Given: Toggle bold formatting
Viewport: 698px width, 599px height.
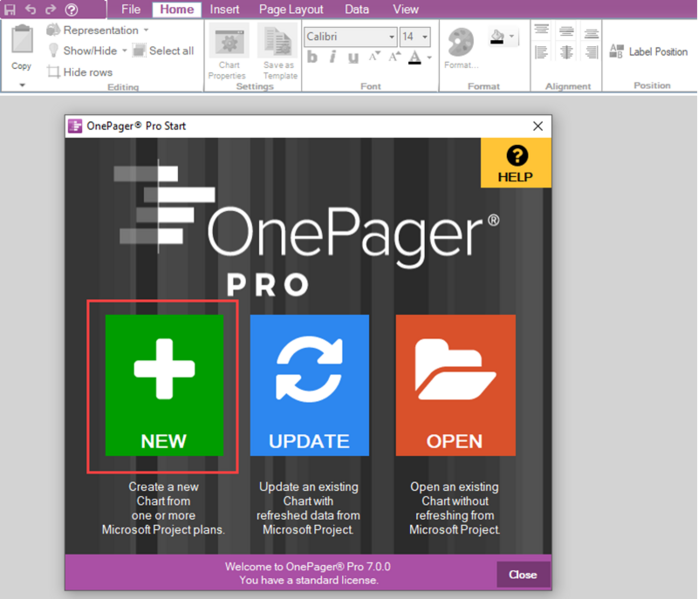Looking at the screenshot, I should (312, 57).
